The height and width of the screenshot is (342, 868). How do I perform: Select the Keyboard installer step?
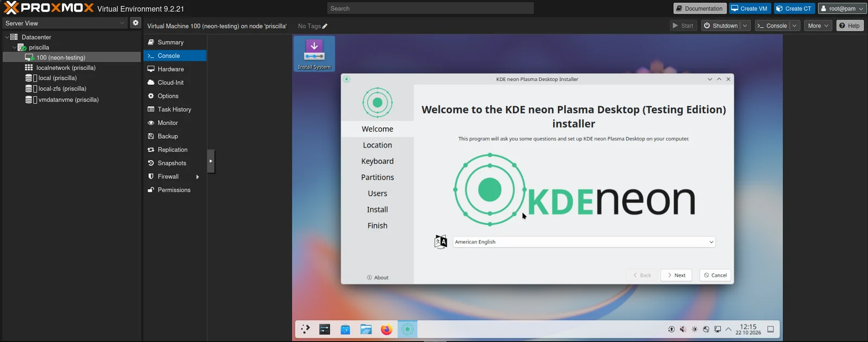point(378,161)
